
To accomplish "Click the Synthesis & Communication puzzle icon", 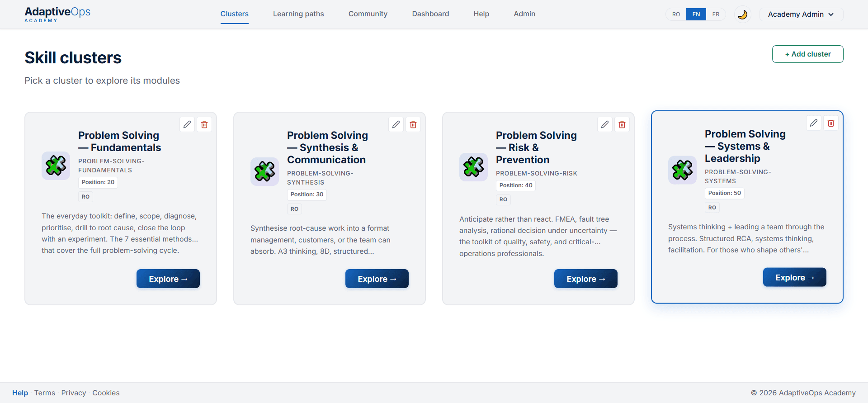I will [264, 171].
